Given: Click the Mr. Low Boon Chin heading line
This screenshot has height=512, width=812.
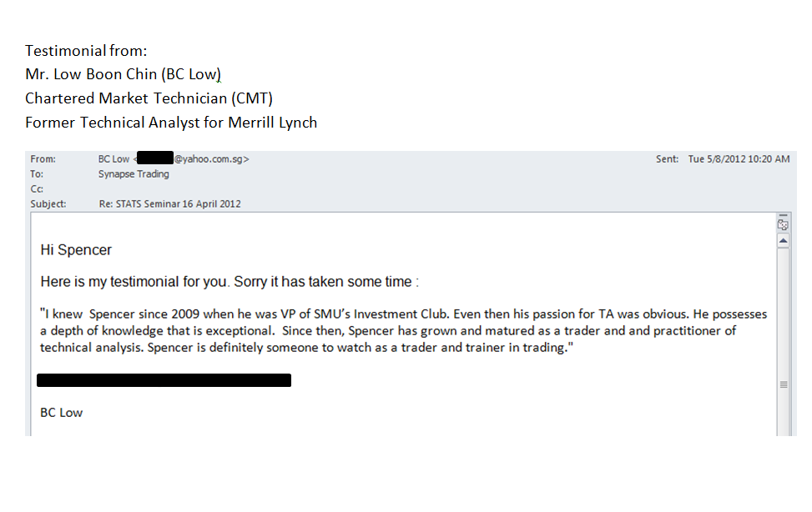Looking at the screenshot, I should (123, 74).
